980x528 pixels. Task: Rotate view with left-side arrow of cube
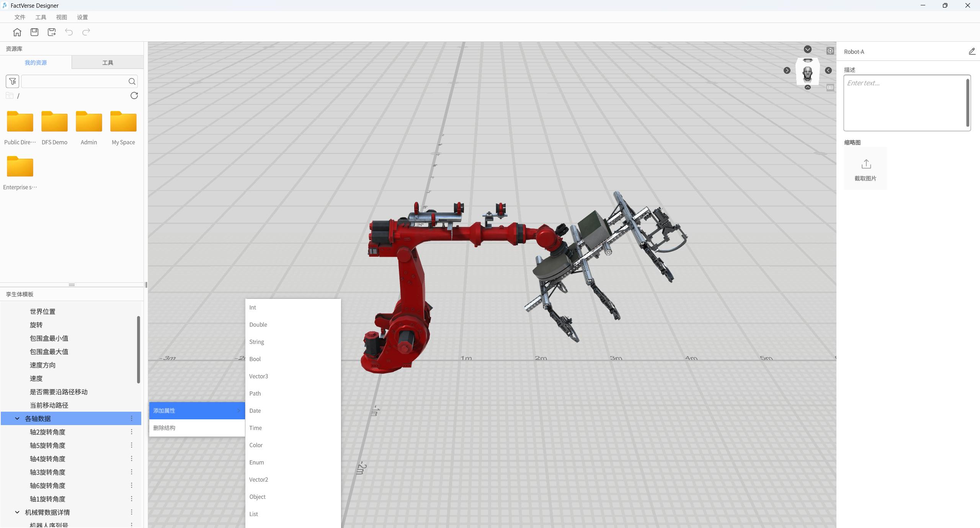787,70
